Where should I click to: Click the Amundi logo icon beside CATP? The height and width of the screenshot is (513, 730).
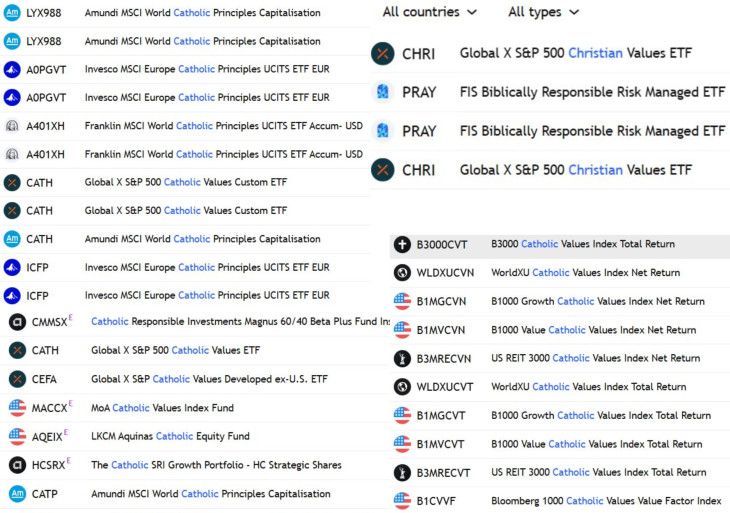17,494
